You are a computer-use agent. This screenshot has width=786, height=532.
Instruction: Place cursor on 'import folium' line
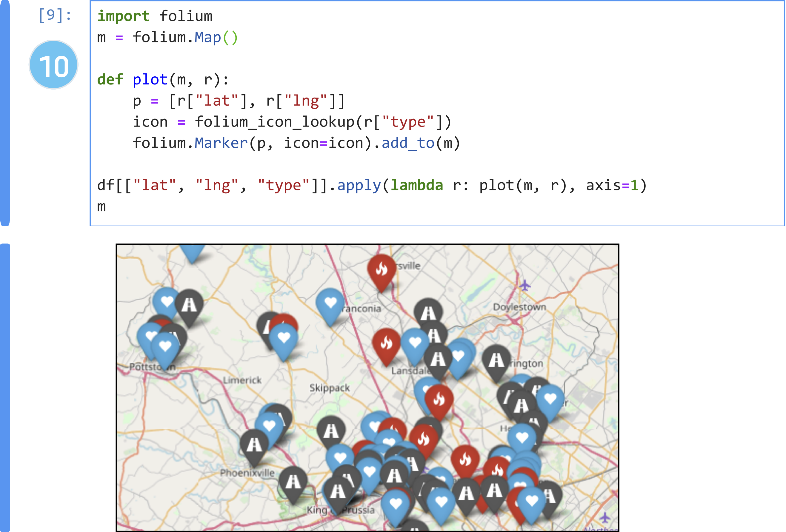point(155,16)
